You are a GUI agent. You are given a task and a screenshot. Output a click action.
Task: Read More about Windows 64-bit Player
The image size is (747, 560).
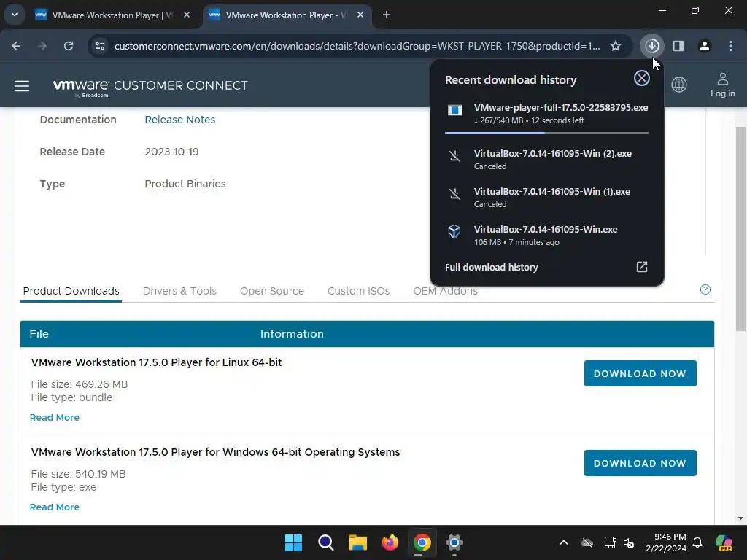click(x=54, y=507)
